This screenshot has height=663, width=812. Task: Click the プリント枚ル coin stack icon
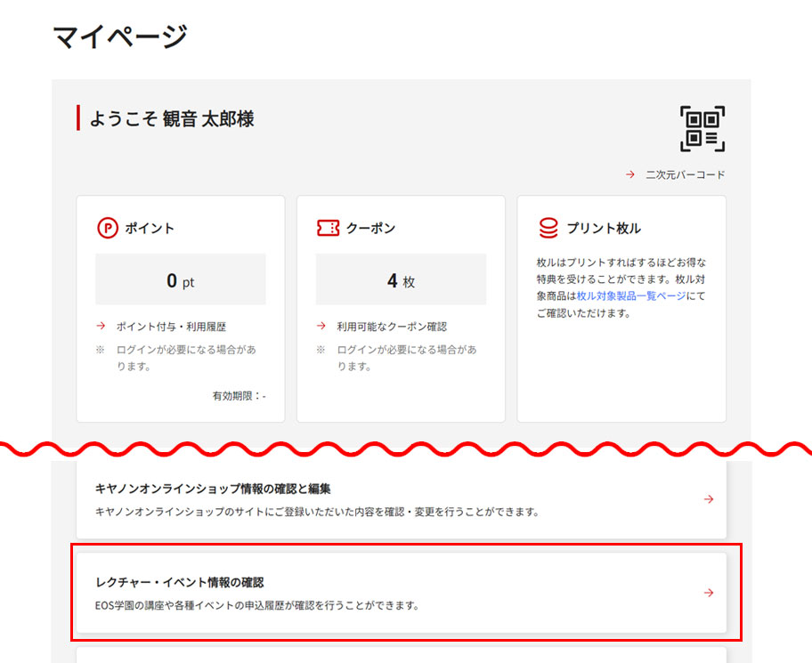548,229
